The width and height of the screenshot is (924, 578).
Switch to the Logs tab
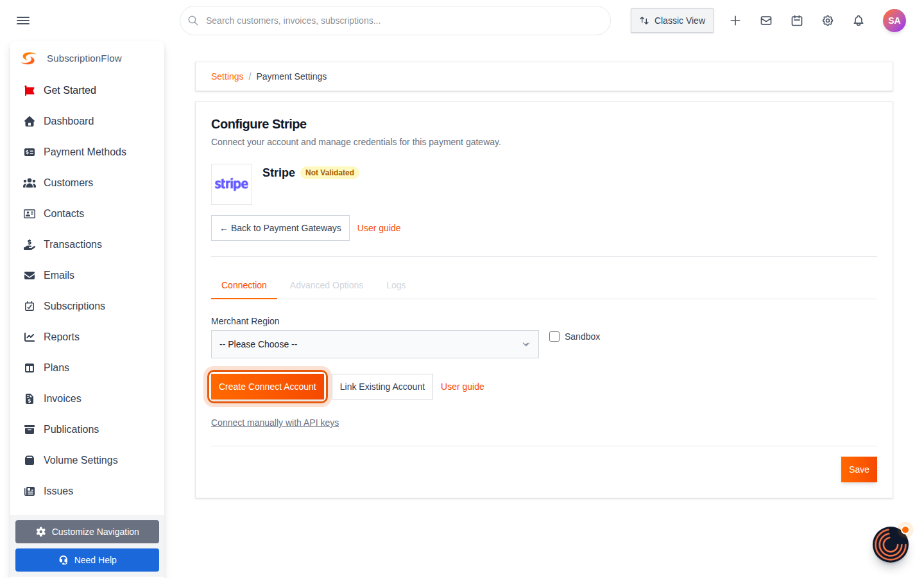point(396,285)
